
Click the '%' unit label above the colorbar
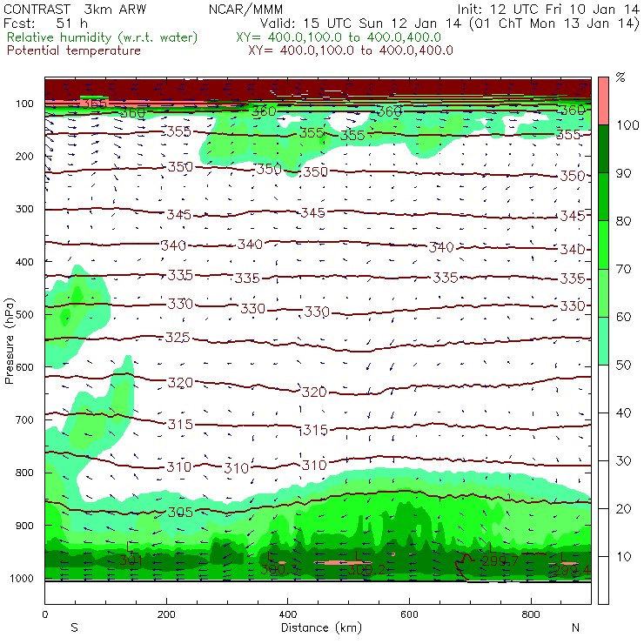point(621,77)
